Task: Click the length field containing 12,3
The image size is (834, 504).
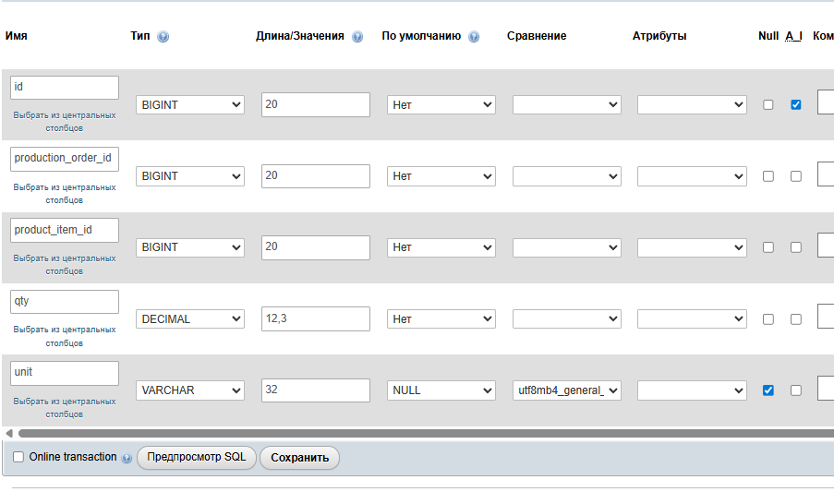Action: click(316, 318)
